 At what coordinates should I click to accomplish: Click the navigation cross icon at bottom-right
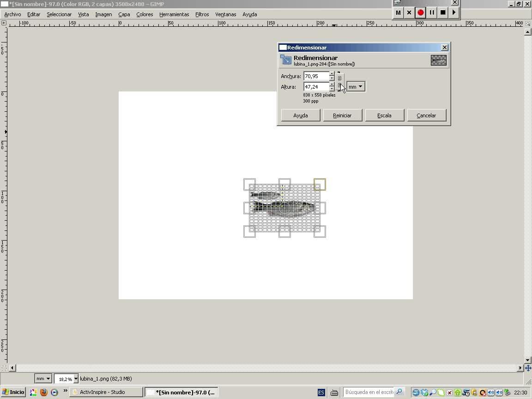528,368
